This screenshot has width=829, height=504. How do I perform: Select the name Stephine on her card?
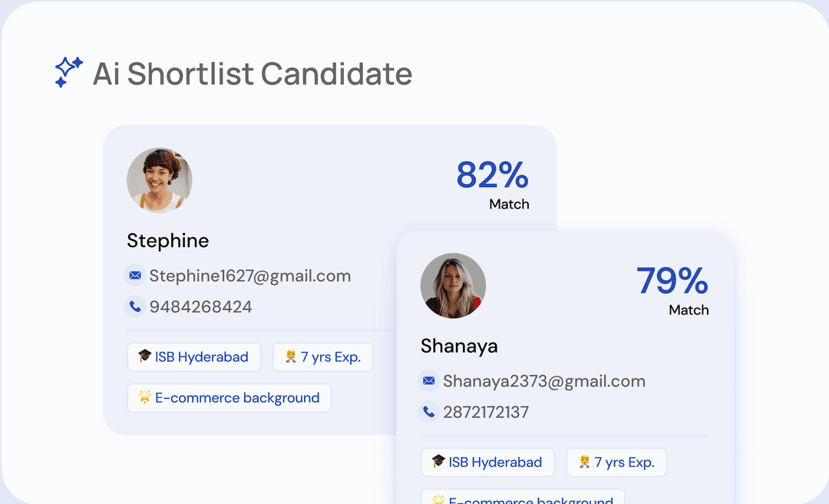point(167,240)
